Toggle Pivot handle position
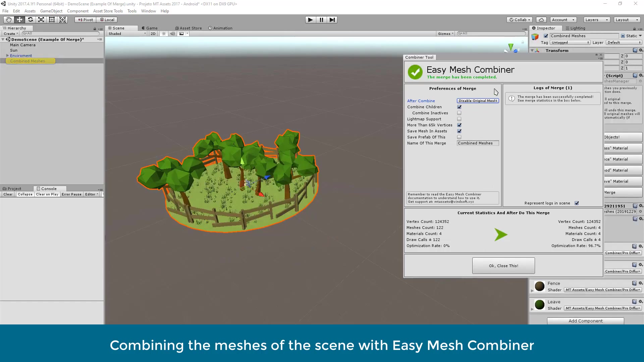The image size is (644, 362). [86, 20]
